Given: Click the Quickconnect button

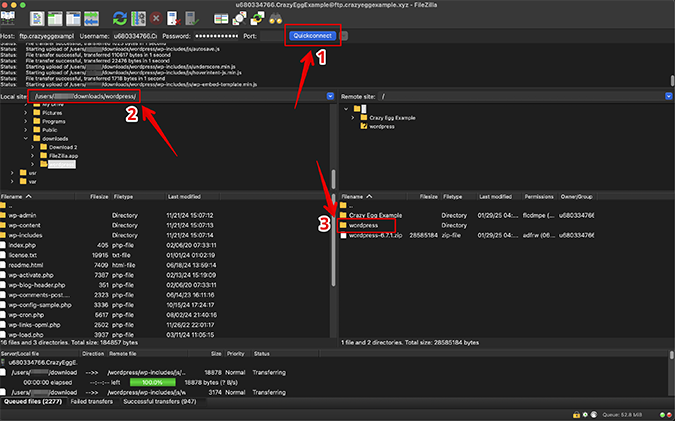Looking at the screenshot, I should [x=313, y=36].
